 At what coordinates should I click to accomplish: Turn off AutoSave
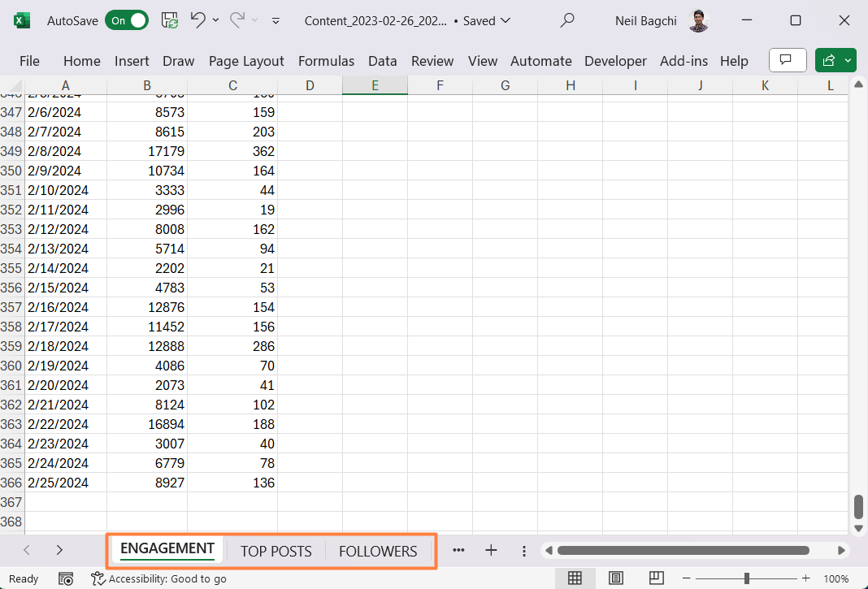[x=127, y=20]
